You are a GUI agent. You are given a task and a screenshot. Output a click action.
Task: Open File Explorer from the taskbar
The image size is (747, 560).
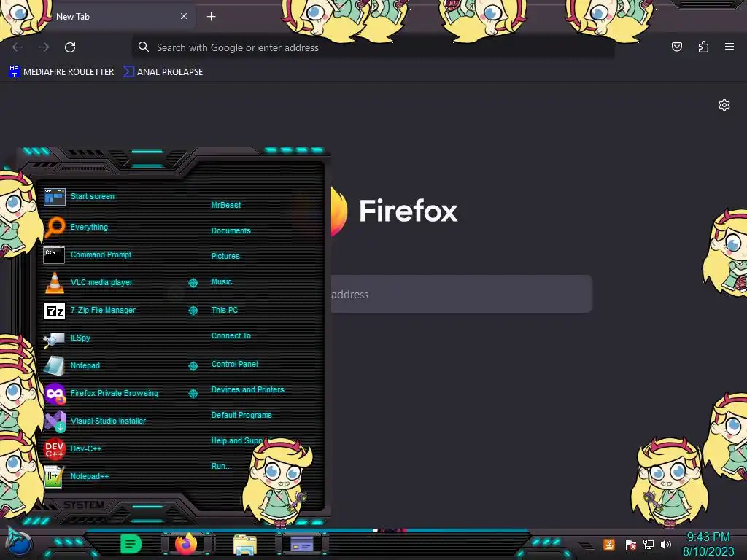pos(245,545)
